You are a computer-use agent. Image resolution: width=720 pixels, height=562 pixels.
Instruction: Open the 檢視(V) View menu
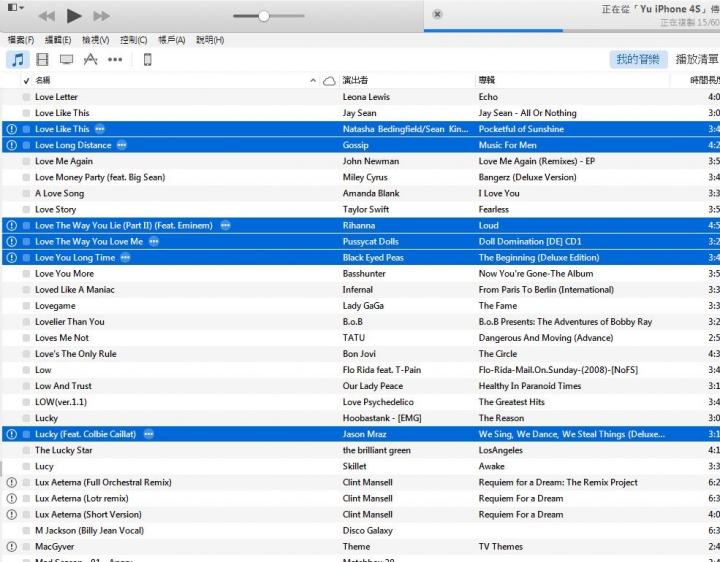coord(96,40)
